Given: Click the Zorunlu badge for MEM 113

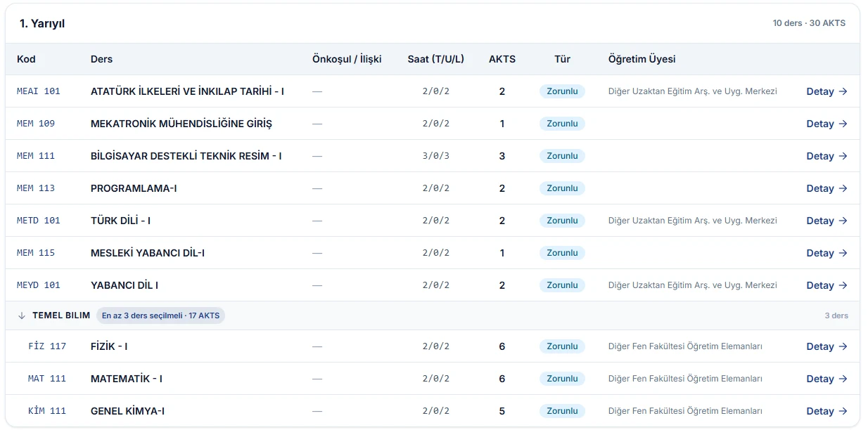Looking at the screenshot, I should [x=562, y=188].
